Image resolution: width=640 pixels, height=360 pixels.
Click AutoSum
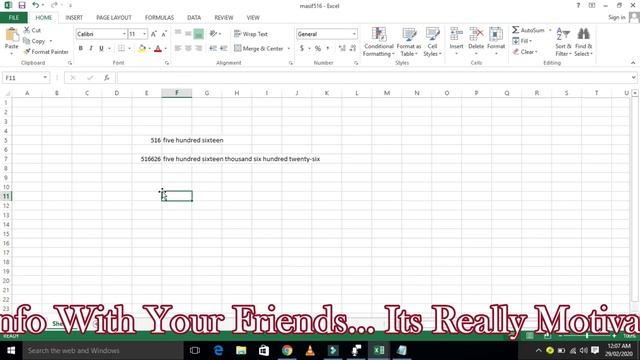point(529,30)
